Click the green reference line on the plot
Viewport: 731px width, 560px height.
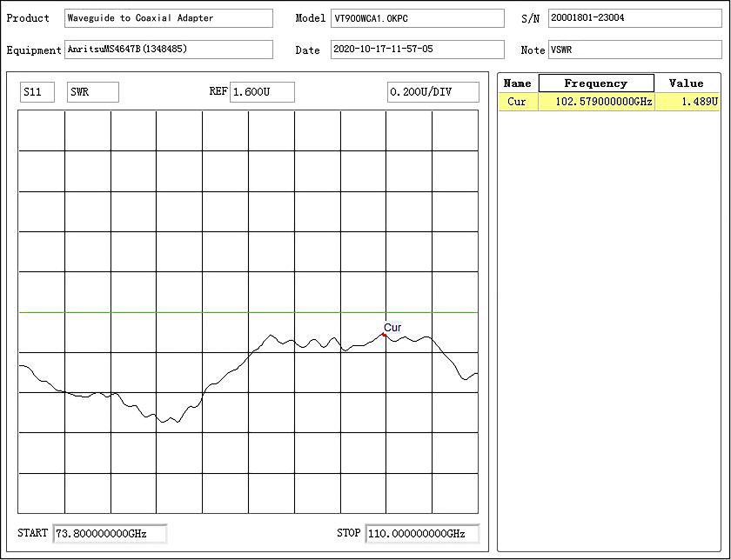(x=248, y=312)
